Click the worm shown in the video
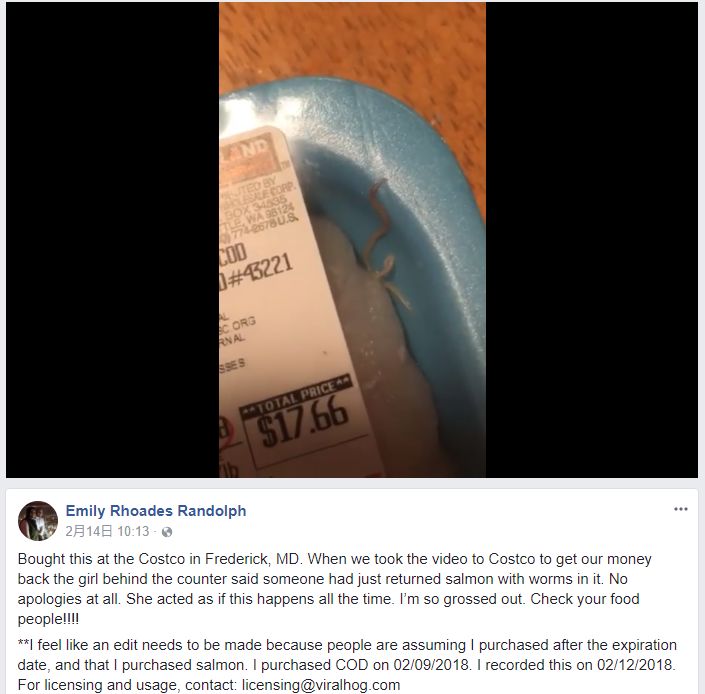The image size is (705, 694). [x=382, y=243]
